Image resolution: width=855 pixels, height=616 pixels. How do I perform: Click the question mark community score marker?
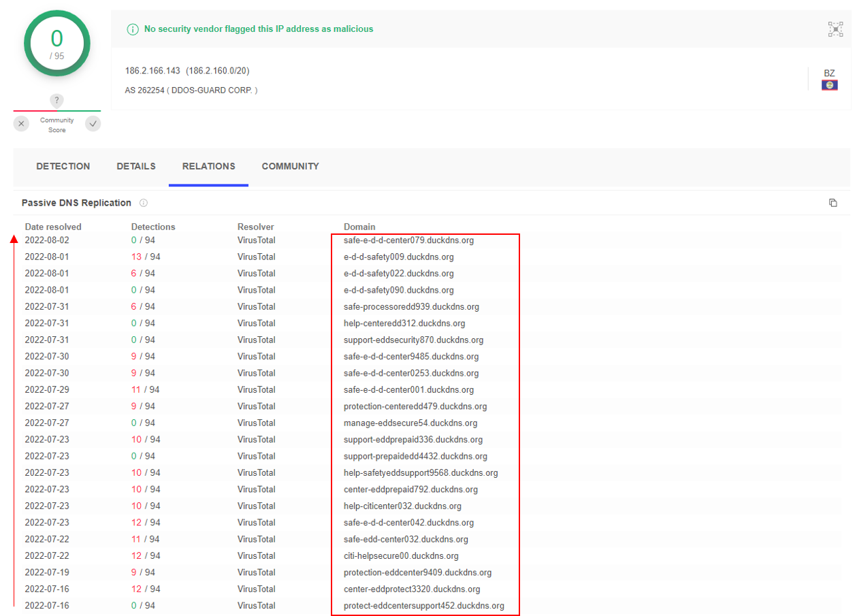point(57,101)
